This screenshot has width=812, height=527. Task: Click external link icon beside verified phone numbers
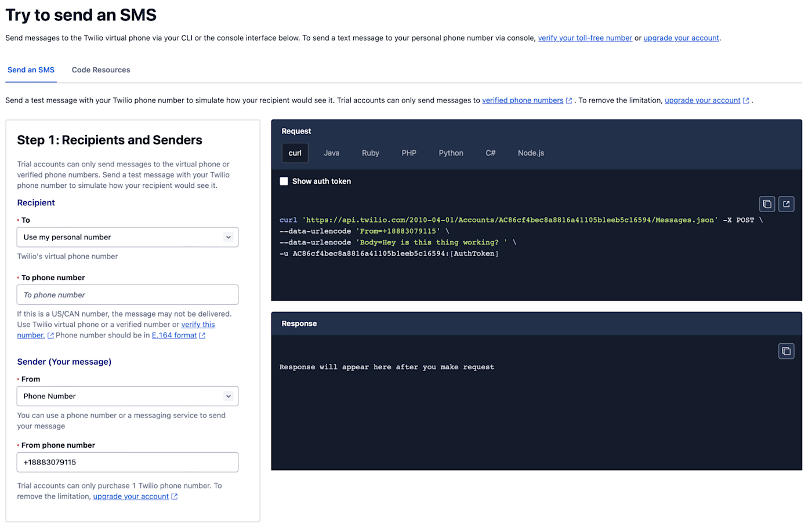[569, 101]
